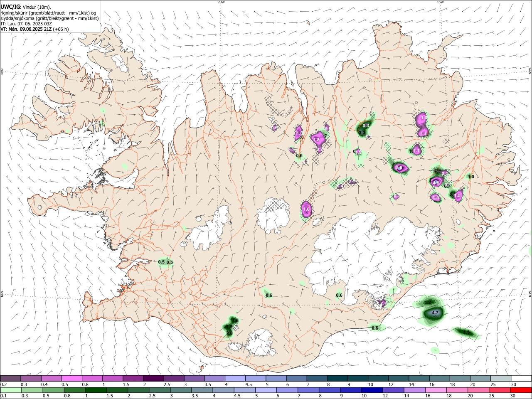The width and height of the screenshot is (532, 399).
Task: Click the 'rigning/skúrir' legend description line
Action: coord(48,12)
